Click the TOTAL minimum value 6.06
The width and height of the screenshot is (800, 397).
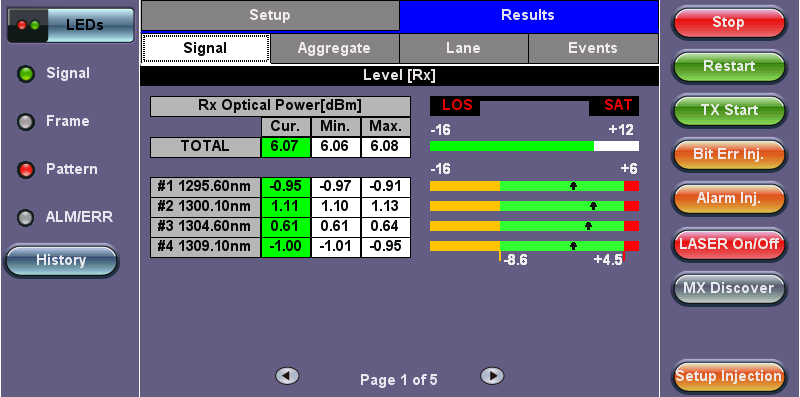pos(336,147)
